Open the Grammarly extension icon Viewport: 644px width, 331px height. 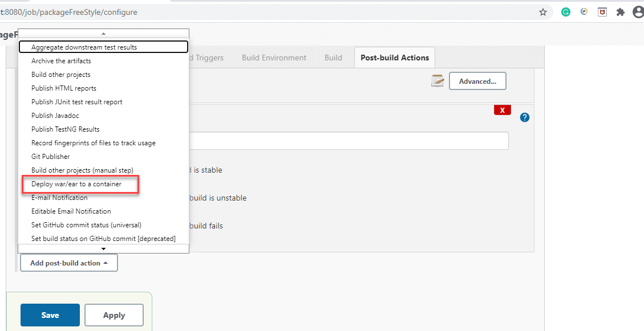565,13
